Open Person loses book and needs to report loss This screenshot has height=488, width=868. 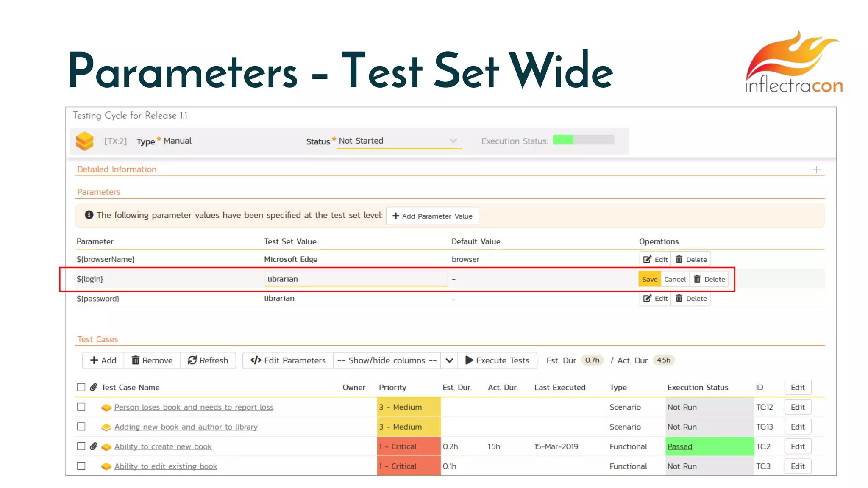tap(194, 407)
